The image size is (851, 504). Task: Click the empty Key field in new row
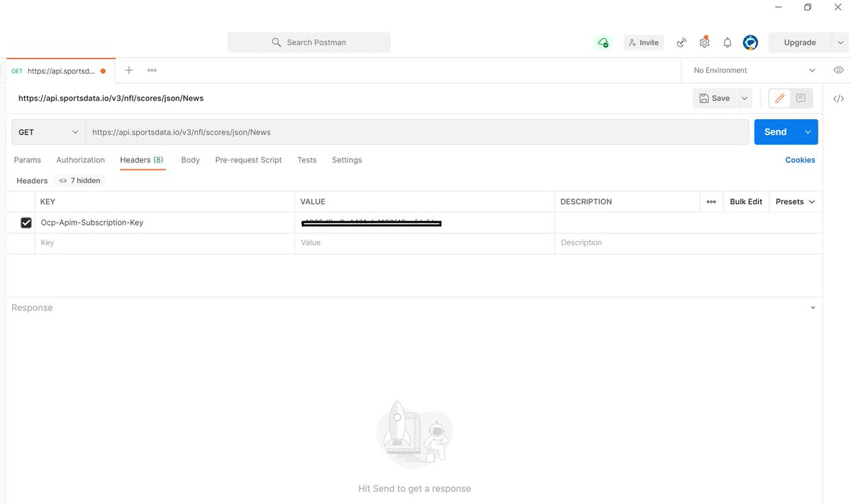pos(165,242)
